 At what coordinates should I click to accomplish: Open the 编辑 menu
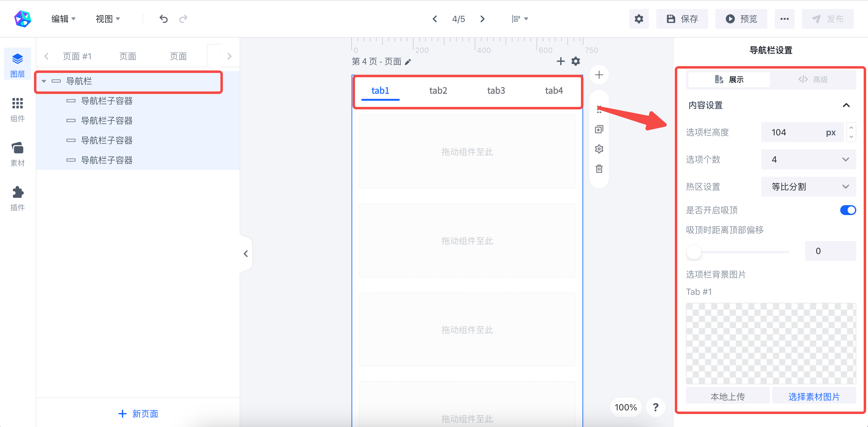click(63, 19)
